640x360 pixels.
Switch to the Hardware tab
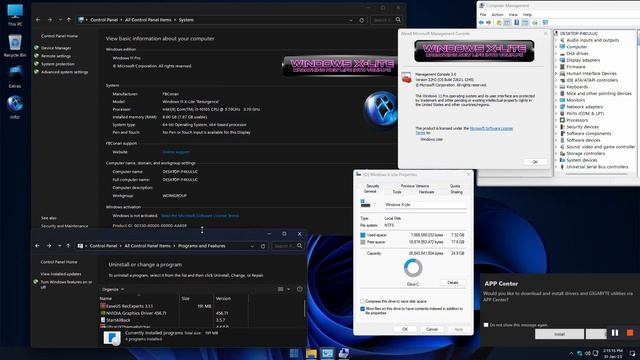click(x=426, y=192)
